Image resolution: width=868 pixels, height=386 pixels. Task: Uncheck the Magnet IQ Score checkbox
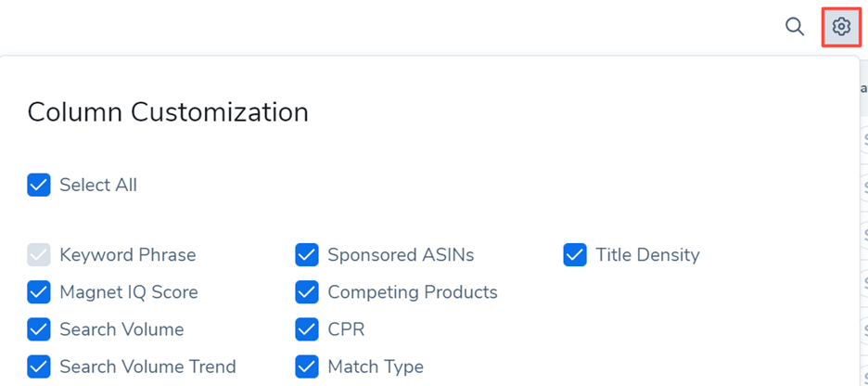(39, 292)
